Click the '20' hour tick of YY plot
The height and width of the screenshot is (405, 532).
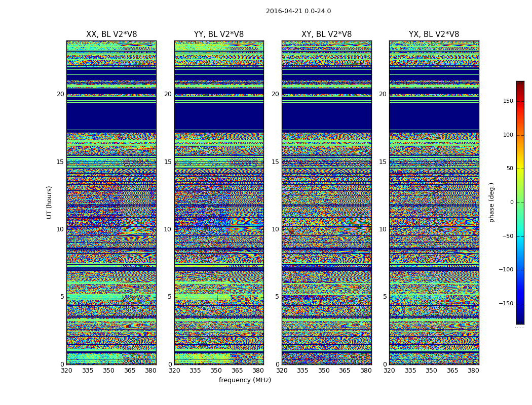click(168, 94)
